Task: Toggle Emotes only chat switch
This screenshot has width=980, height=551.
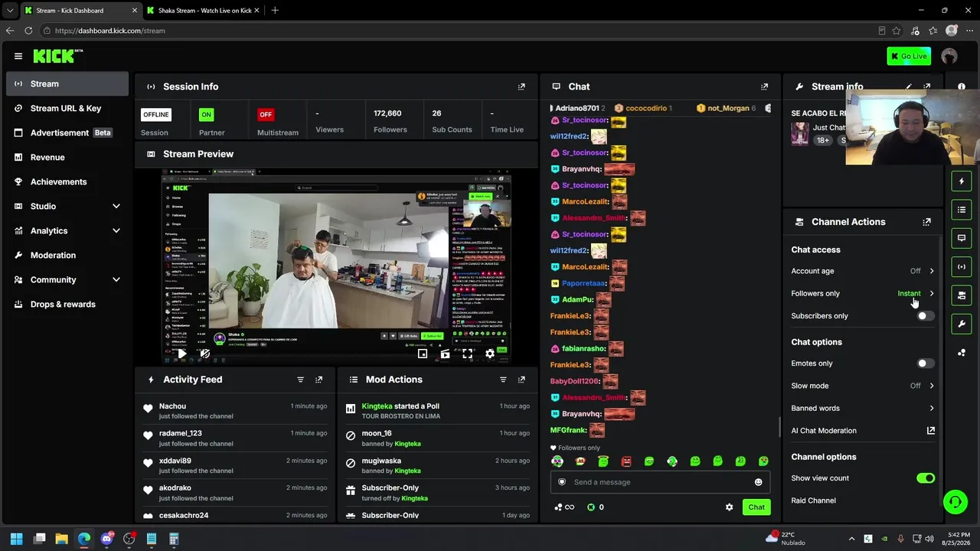Action: pyautogui.click(x=926, y=364)
